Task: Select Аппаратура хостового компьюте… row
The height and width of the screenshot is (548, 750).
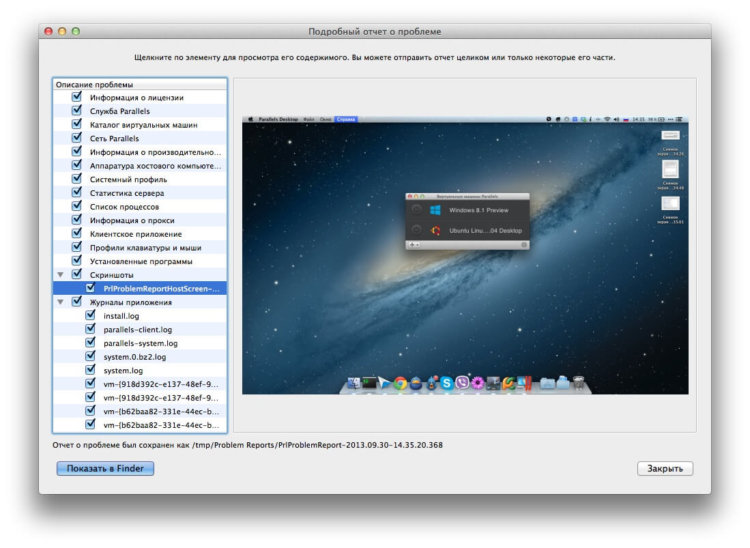Action: [x=140, y=165]
